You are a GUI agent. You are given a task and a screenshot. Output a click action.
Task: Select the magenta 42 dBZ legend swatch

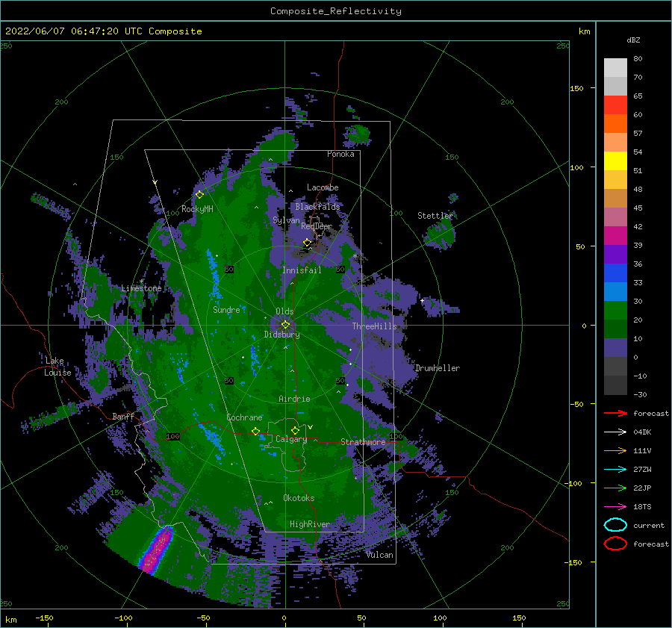point(615,235)
